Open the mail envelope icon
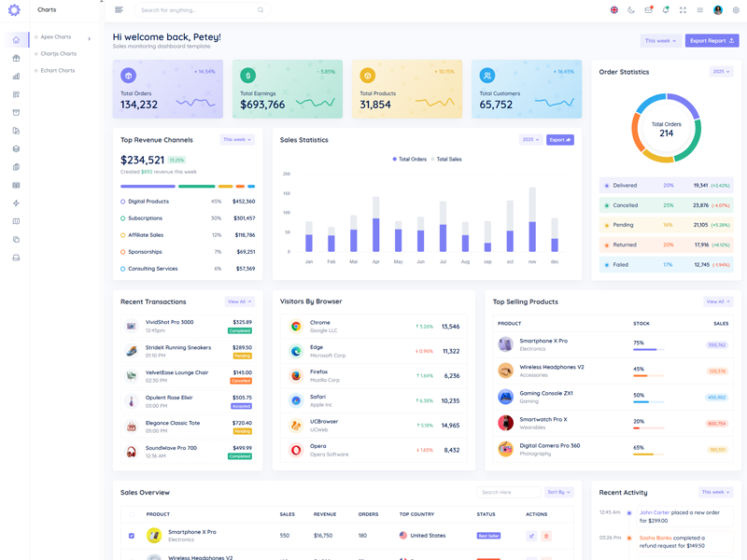The width and height of the screenshot is (747, 560). click(x=648, y=10)
